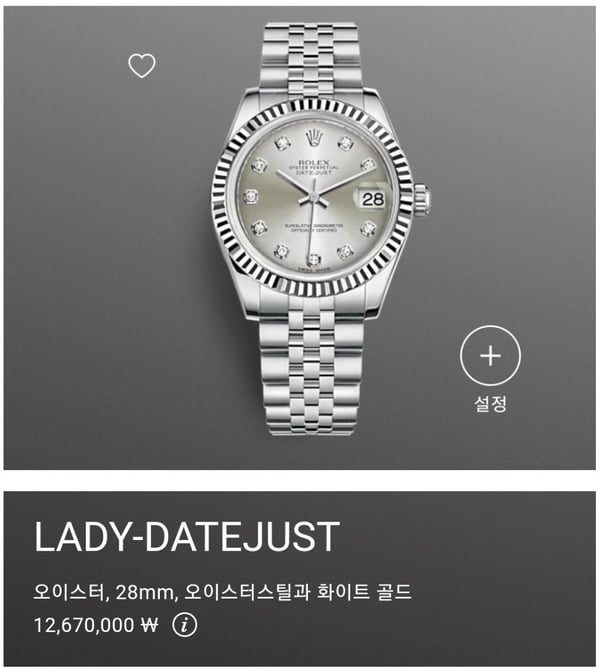This screenshot has height=672, width=600.
Task: Show price information via info icon
Action: click(x=185, y=625)
